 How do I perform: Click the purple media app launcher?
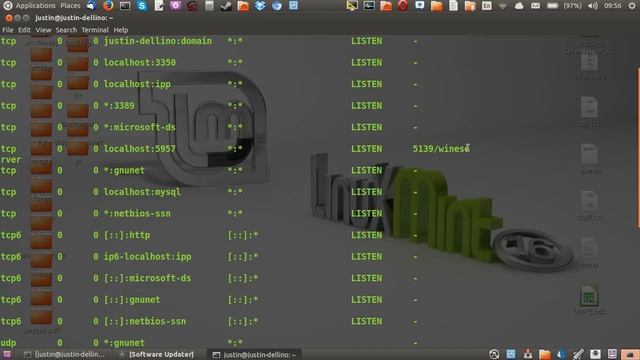(x=176, y=6)
